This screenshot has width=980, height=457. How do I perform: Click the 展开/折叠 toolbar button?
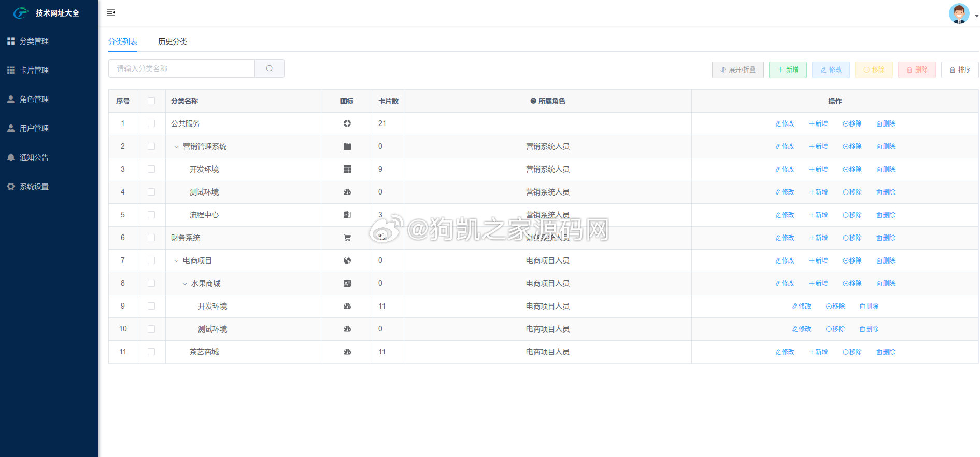(x=737, y=70)
